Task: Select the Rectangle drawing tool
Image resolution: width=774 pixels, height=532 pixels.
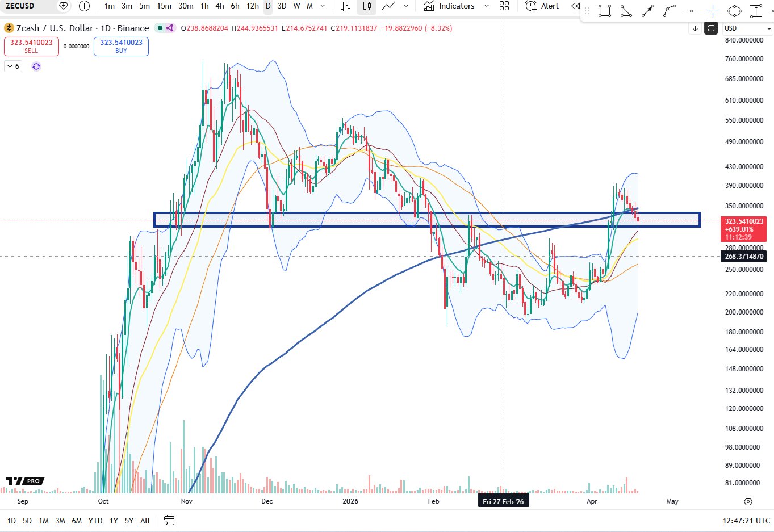Action: [605, 11]
